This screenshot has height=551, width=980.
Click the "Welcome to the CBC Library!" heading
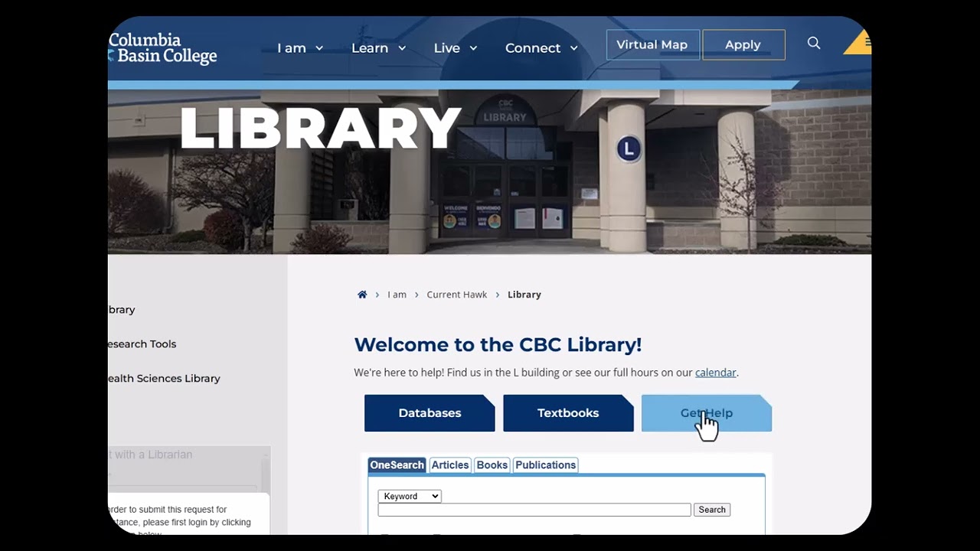point(498,344)
